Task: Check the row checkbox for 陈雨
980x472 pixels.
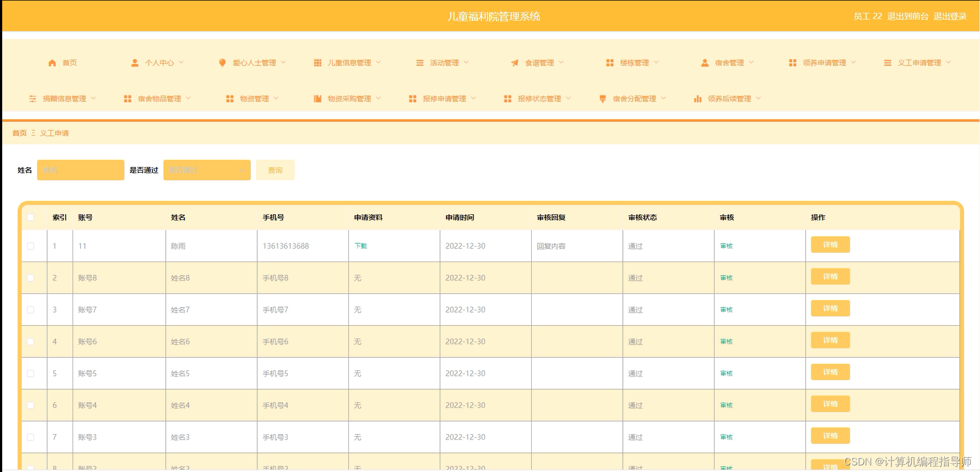Action: point(31,246)
